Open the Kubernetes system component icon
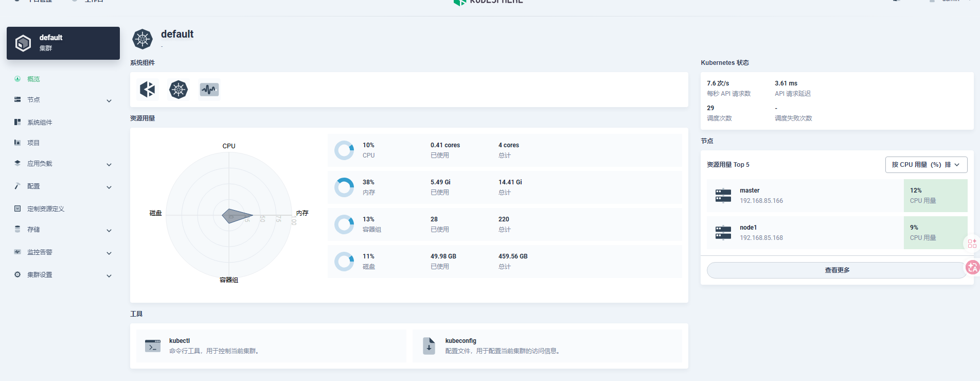The image size is (980, 381). 179,90
